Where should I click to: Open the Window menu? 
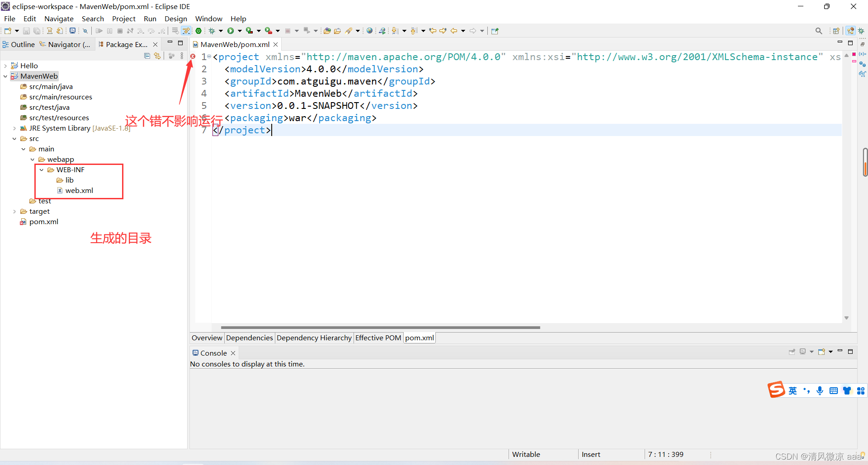tap(208, 19)
